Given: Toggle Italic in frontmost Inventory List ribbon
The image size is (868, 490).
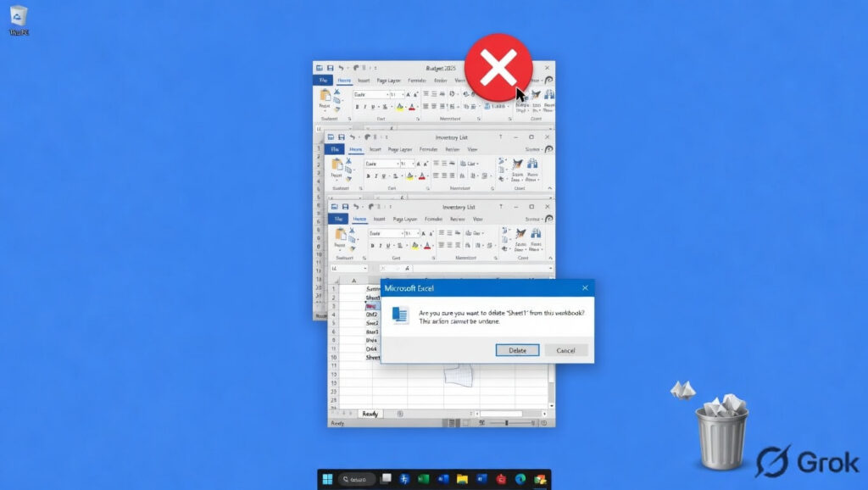Looking at the screenshot, I should point(382,248).
